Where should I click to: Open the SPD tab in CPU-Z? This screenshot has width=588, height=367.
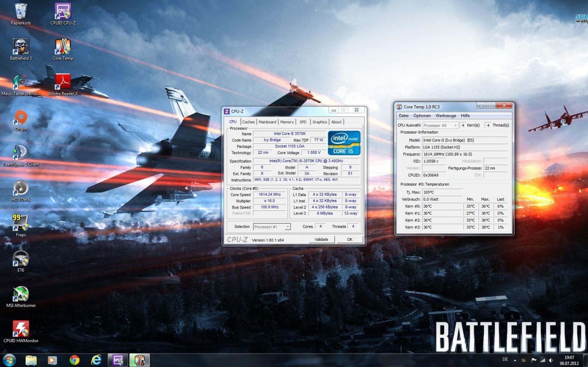(x=303, y=122)
